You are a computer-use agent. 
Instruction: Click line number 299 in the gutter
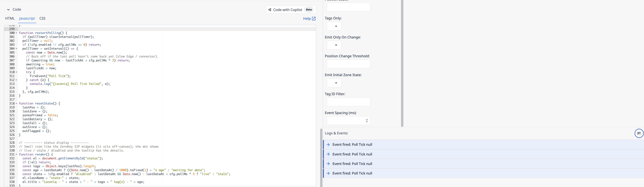12,29
